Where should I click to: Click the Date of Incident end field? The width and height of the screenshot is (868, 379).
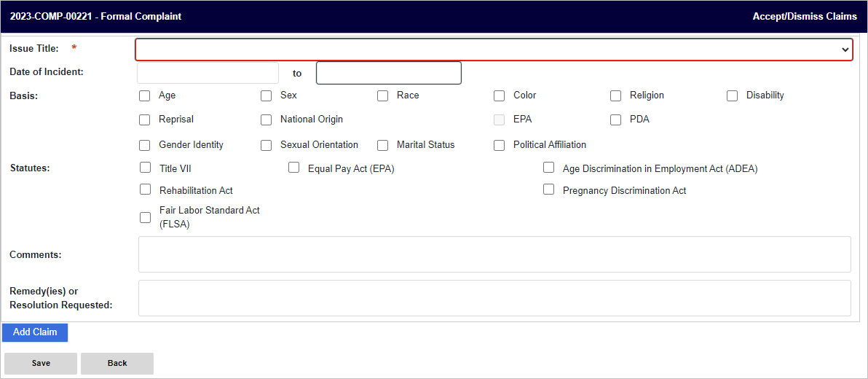tap(389, 73)
